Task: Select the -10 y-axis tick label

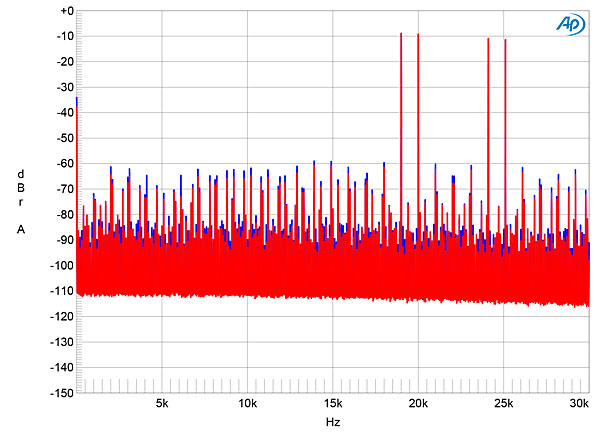Action: [x=65, y=36]
